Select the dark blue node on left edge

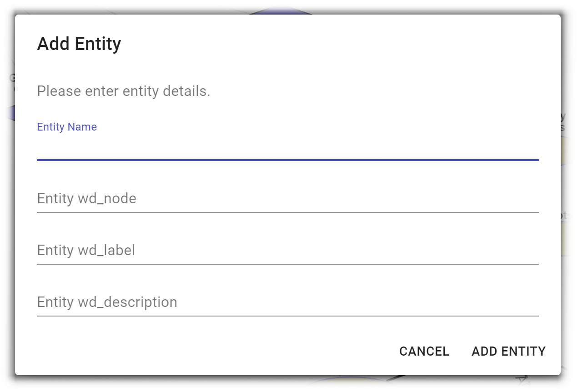coord(8,112)
